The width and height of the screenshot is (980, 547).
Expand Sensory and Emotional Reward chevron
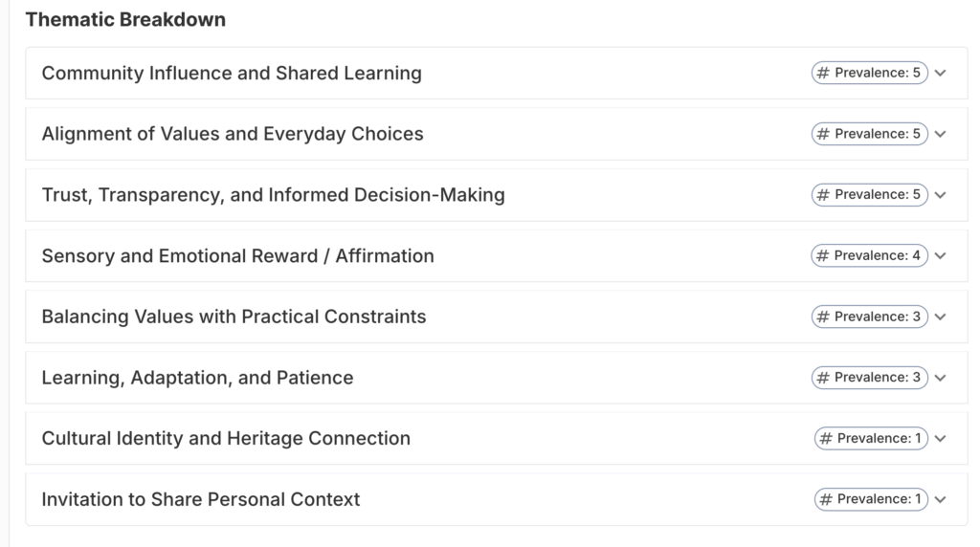[941, 256]
